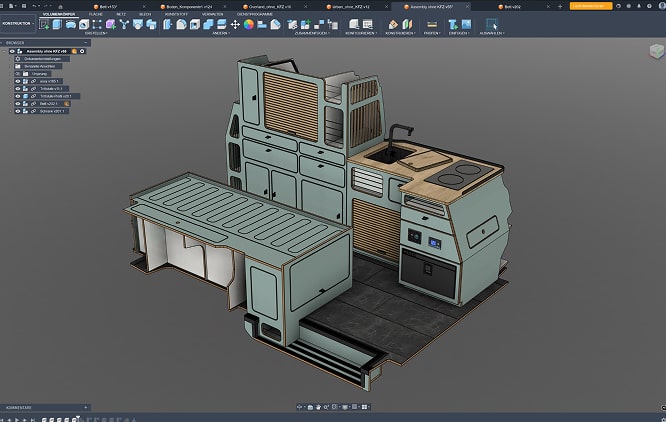
Task: Select the Move/Copy tool icon
Action: pyautogui.click(x=235, y=24)
